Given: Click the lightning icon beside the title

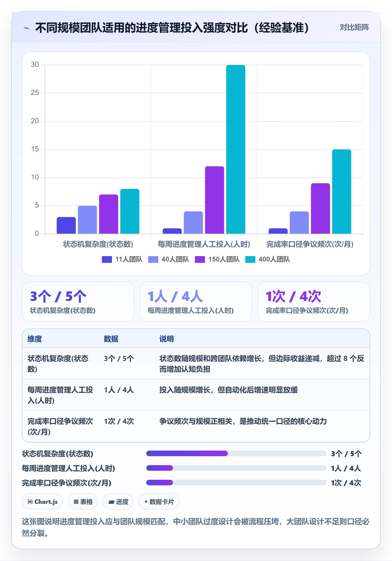Looking at the screenshot, I should pyautogui.click(x=27, y=28).
